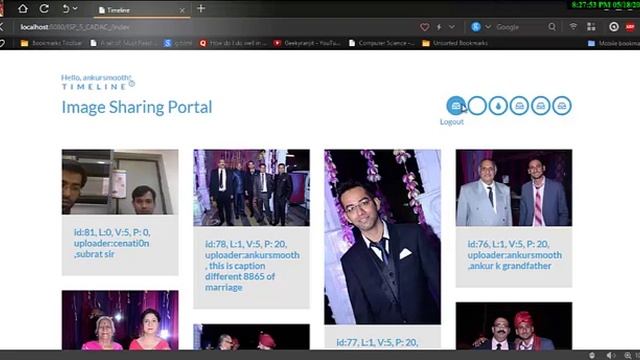
Task: Expand the dropdown next to the lightning icon
Action: (452, 27)
